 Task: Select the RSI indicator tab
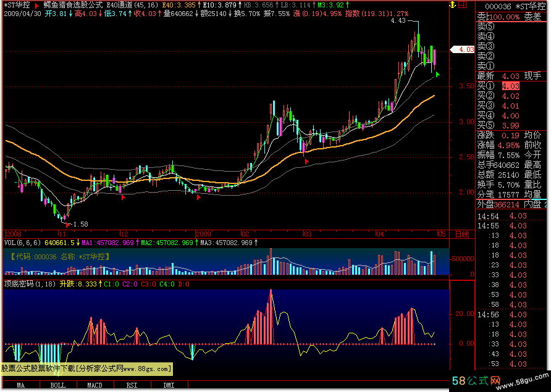[x=132, y=385]
